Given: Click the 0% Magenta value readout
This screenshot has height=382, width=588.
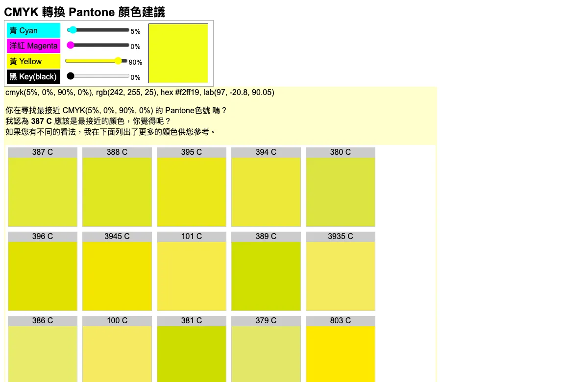Looking at the screenshot, I should [x=135, y=47].
